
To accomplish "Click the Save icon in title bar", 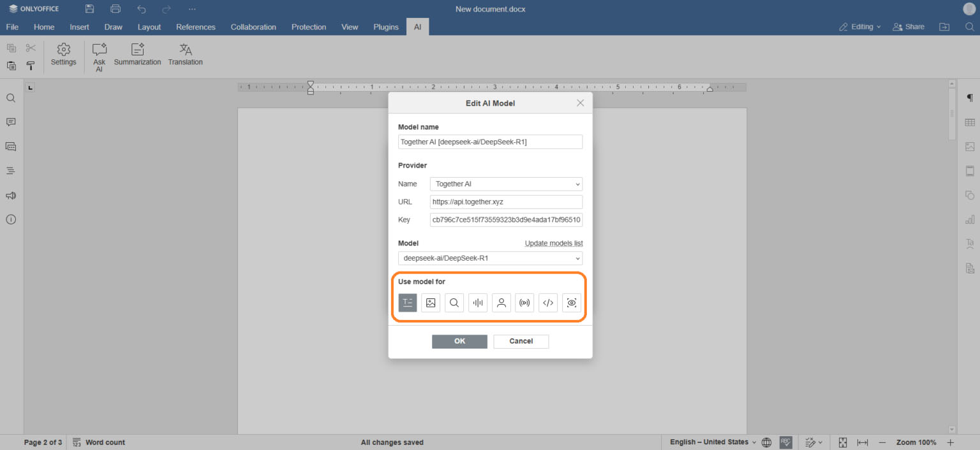I will pos(90,9).
